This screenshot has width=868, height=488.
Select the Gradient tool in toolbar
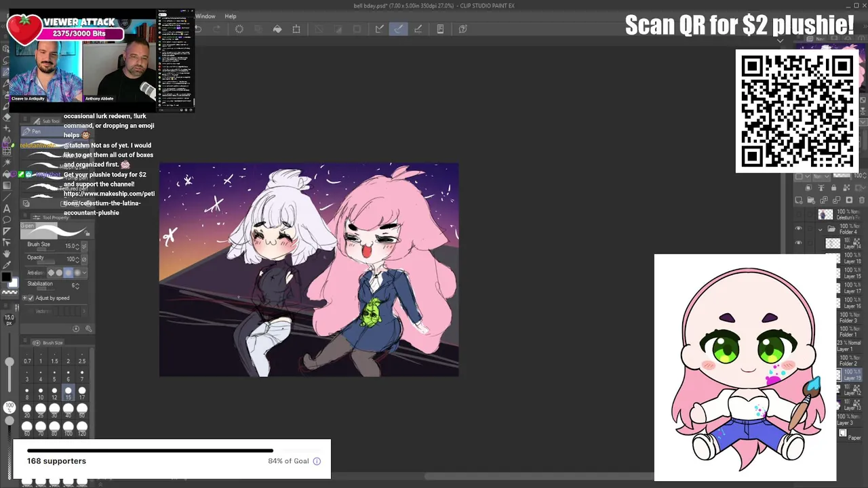(7, 186)
